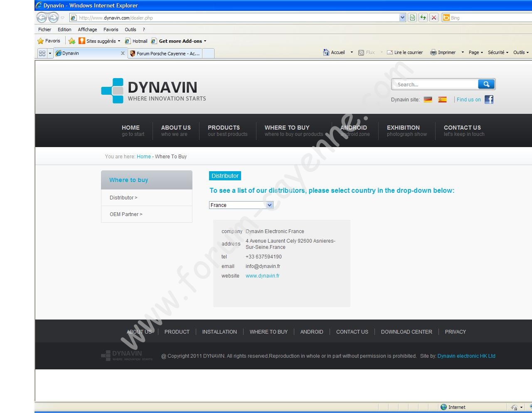Open the ? help menu
Screen dimensions: 532x413
[x=144, y=29]
